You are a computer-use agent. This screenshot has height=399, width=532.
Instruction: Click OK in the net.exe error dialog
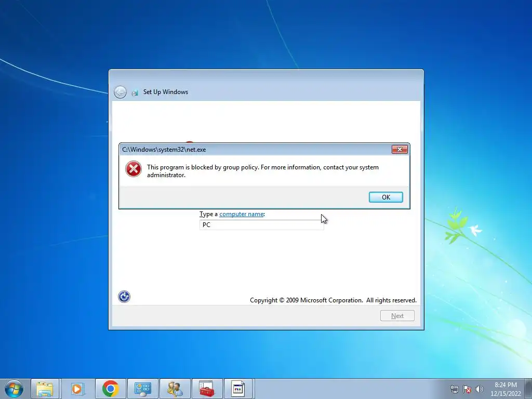(x=386, y=197)
